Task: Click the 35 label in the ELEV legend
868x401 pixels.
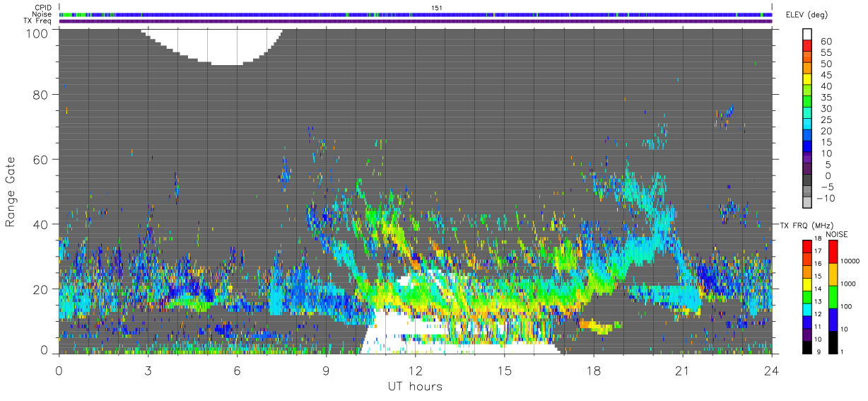Action: (x=826, y=98)
